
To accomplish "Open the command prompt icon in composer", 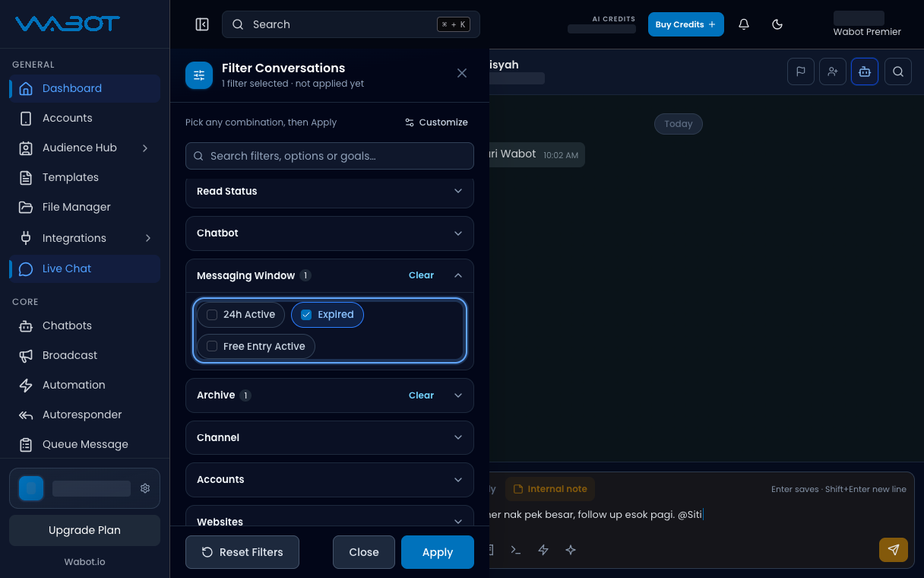I will pyautogui.click(x=516, y=550).
